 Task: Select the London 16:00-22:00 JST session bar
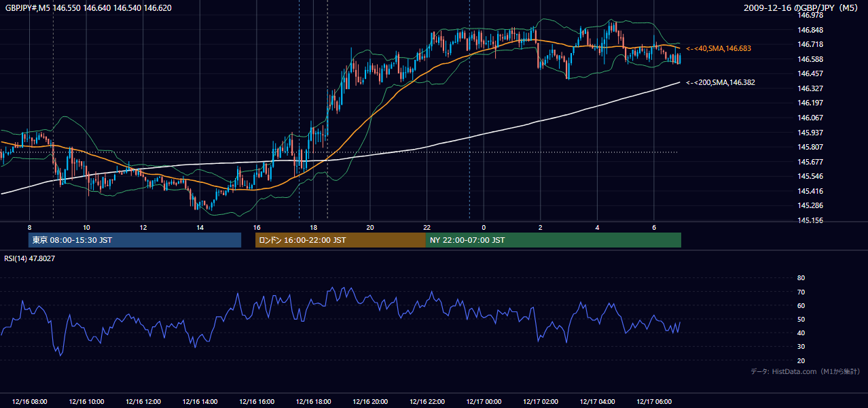pyautogui.click(x=340, y=240)
